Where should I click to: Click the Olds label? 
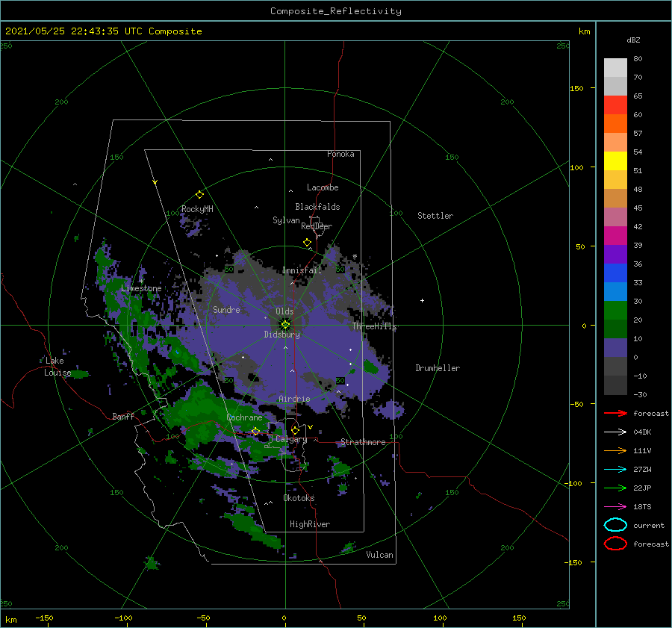click(284, 311)
